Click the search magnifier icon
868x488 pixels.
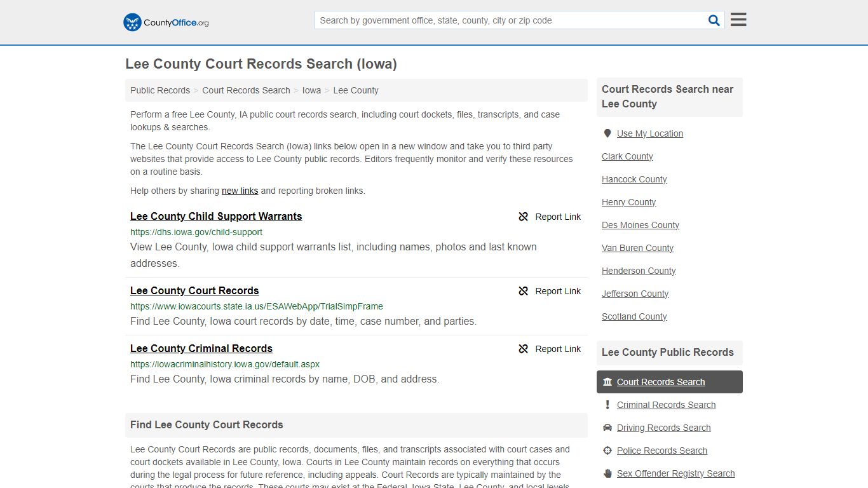point(714,20)
